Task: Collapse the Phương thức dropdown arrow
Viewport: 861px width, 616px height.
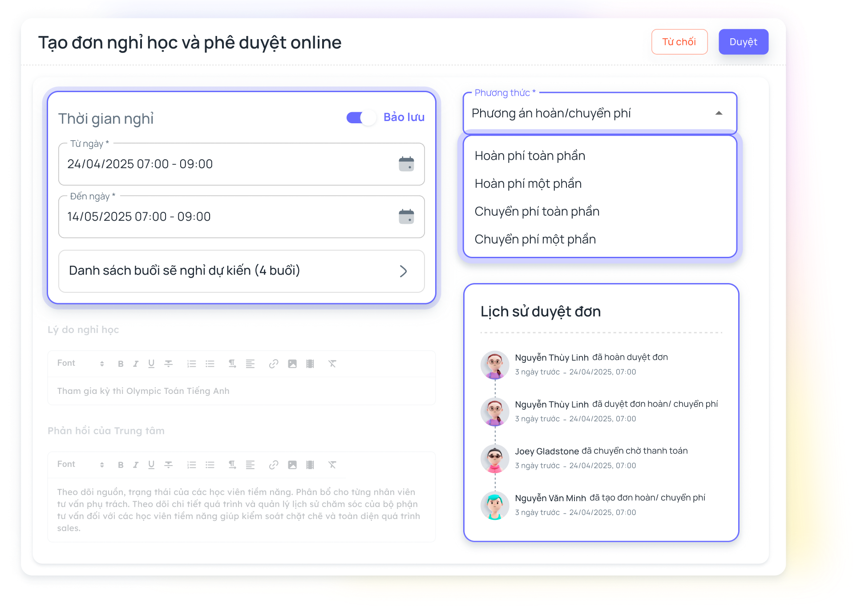Action: click(719, 113)
